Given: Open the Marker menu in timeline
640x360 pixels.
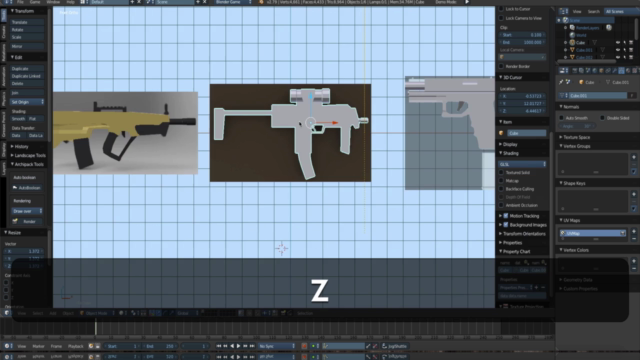Looking at the screenshot, I should tap(38, 346).
